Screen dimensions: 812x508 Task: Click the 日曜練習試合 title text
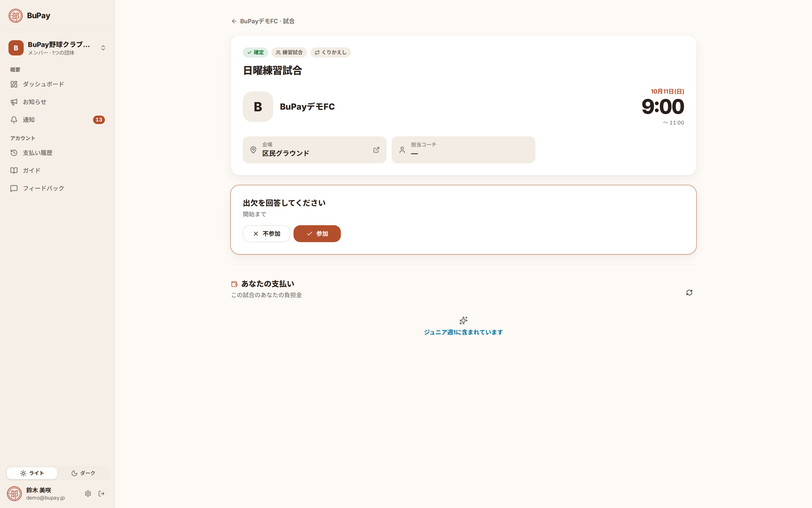tap(272, 70)
